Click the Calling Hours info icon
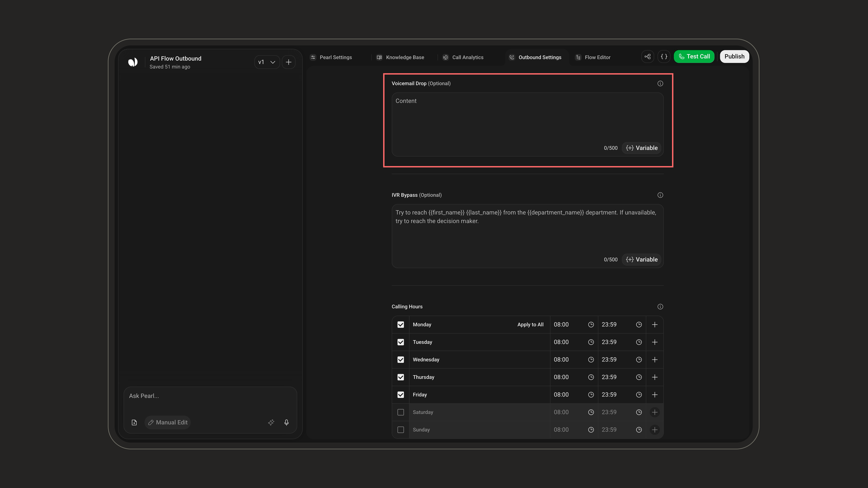Viewport: 868px width, 488px height. click(x=660, y=307)
